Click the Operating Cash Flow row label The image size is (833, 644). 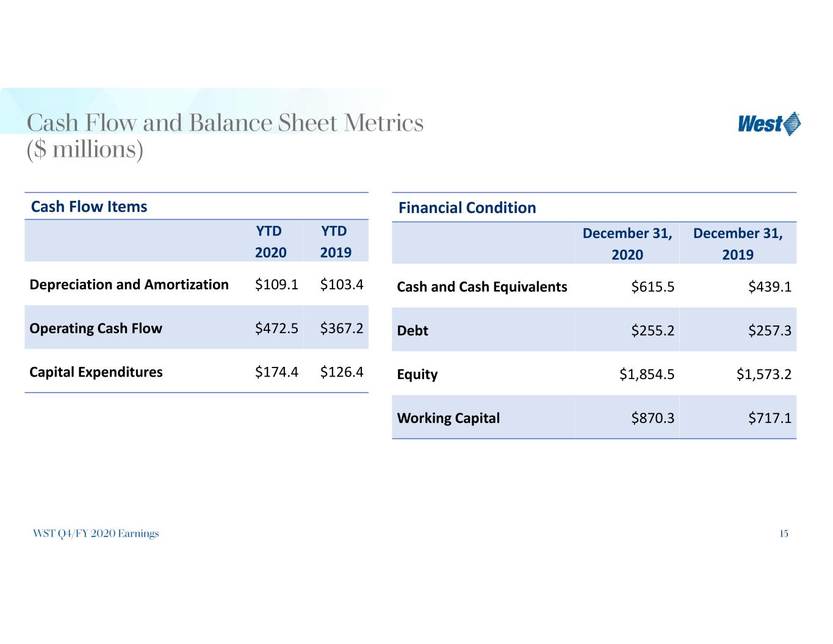pos(96,328)
